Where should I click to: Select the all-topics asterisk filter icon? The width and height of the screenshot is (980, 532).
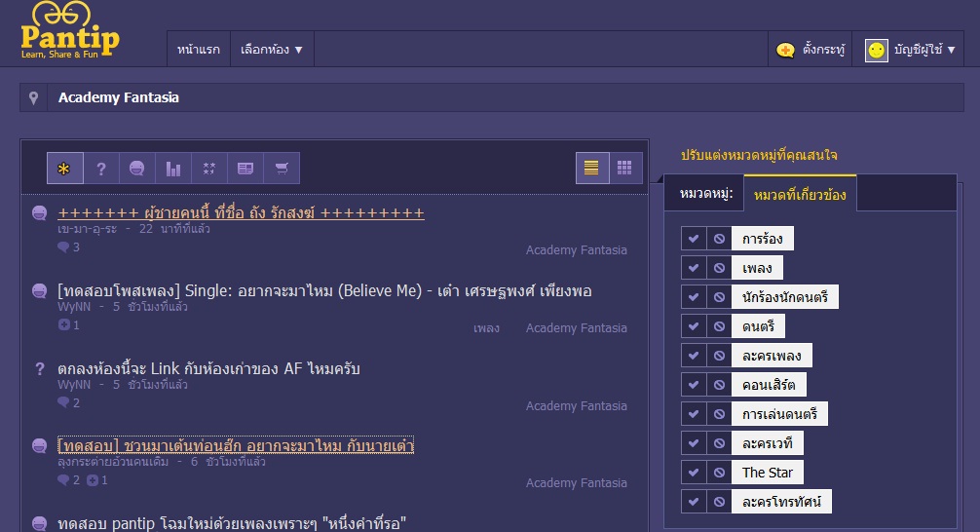(65, 169)
